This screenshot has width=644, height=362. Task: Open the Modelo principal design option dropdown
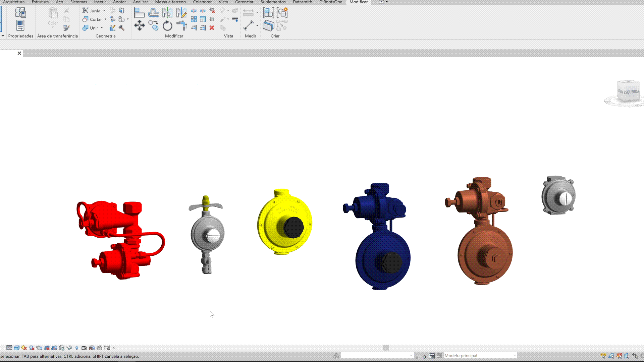(514, 356)
